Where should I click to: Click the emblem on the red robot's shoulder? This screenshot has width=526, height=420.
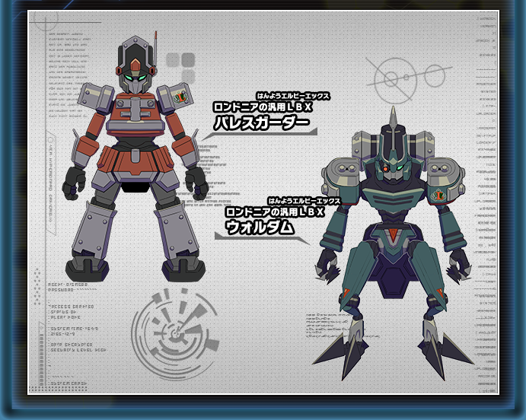180,97
